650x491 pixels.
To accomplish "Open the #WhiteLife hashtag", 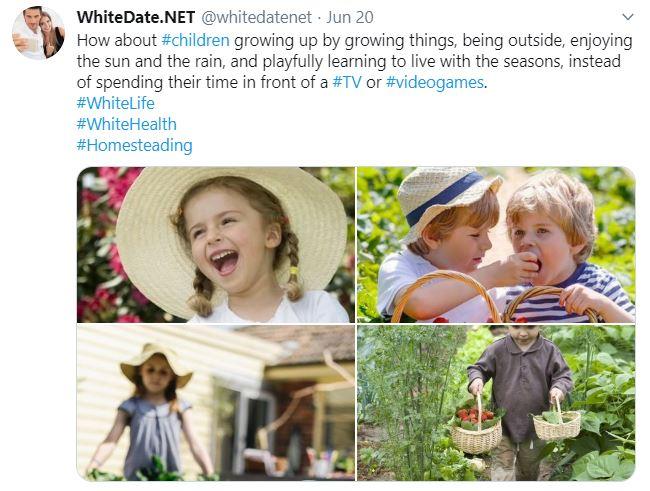I will coord(116,103).
